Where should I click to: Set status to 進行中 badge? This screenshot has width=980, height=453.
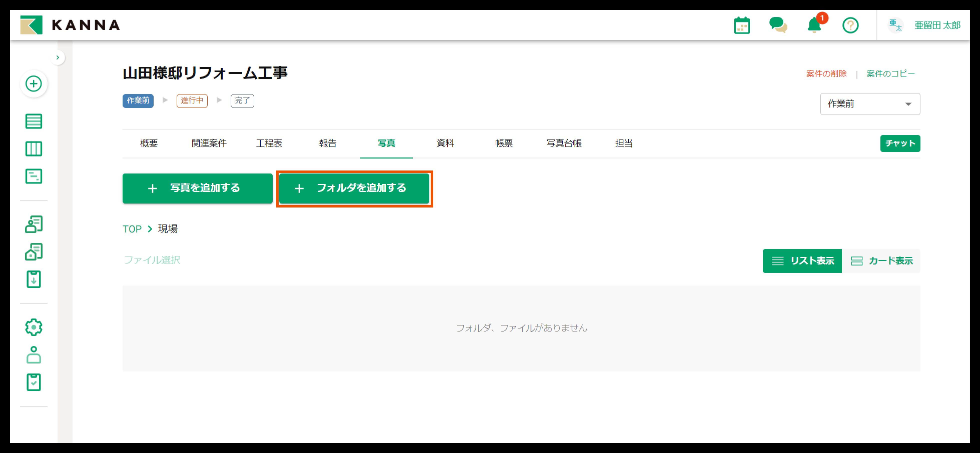coord(192,101)
